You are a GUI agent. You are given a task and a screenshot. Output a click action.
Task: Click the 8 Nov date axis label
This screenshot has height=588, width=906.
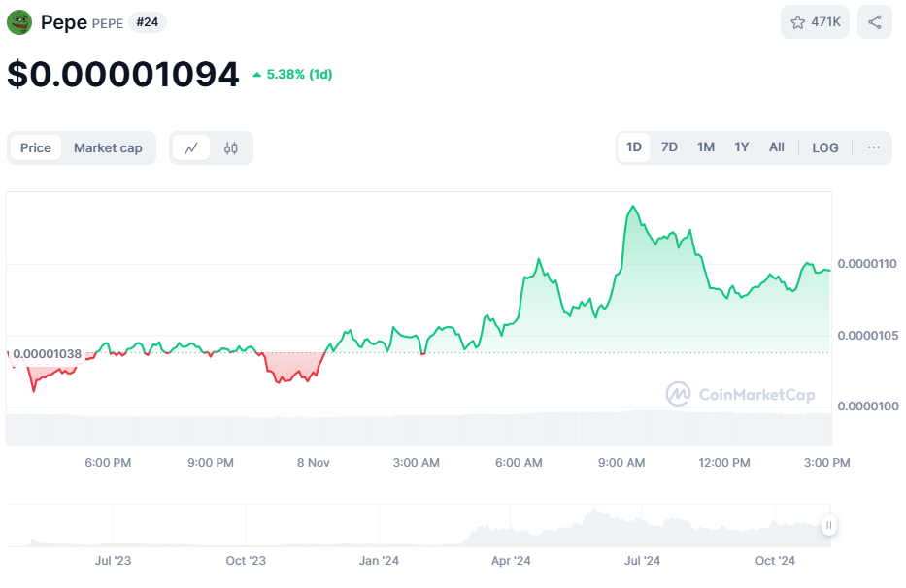point(314,463)
